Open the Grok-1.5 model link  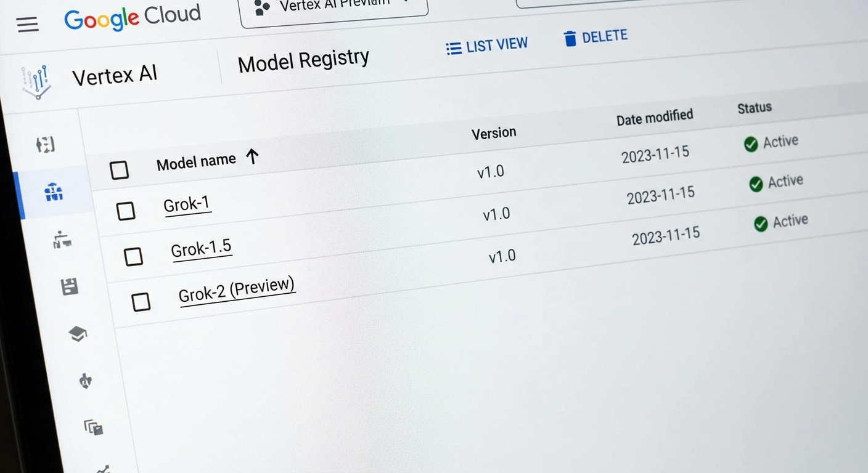202,249
